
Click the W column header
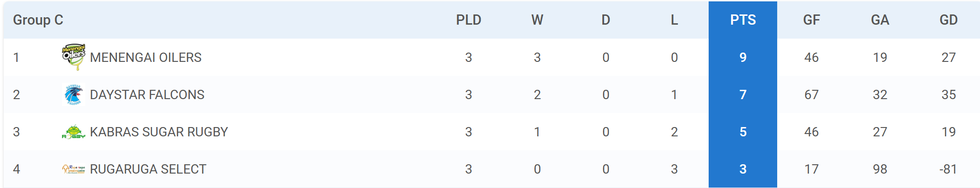click(x=537, y=20)
